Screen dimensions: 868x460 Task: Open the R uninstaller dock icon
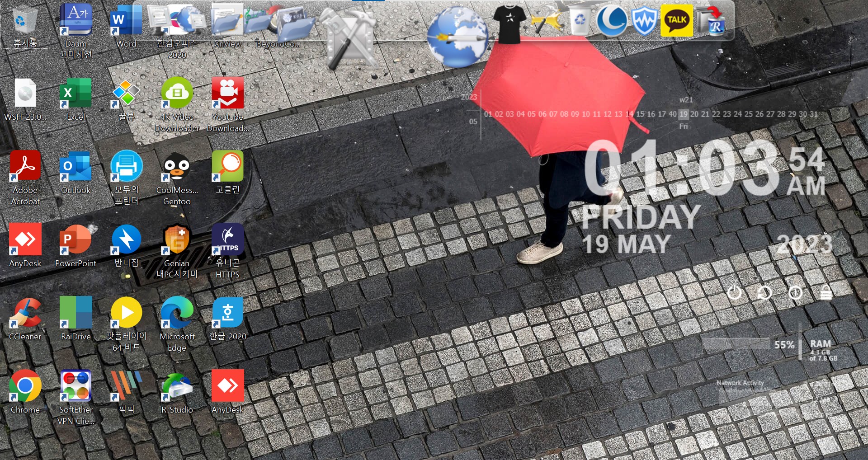pos(711,21)
